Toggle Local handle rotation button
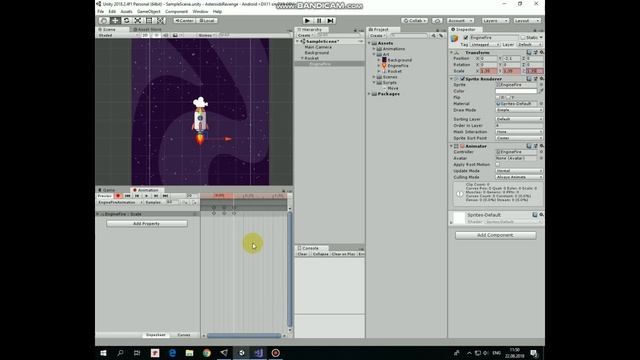Screen dimensions: 640x360 (208, 20)
